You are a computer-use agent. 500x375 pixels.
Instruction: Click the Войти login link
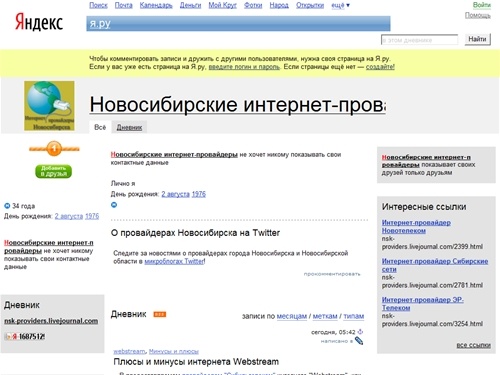482,5
